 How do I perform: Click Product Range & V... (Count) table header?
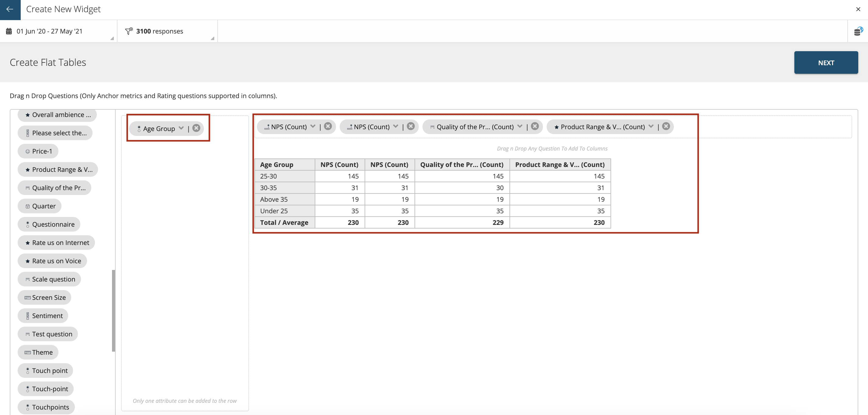560,165
